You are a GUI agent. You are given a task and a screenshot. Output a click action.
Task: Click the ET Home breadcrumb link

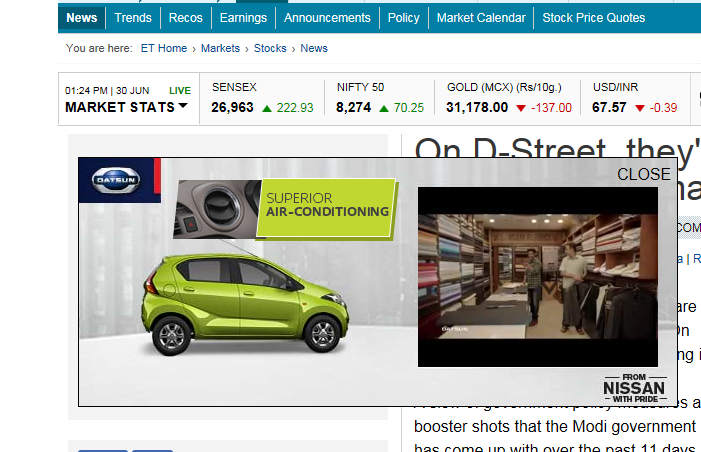coord(164,48)
